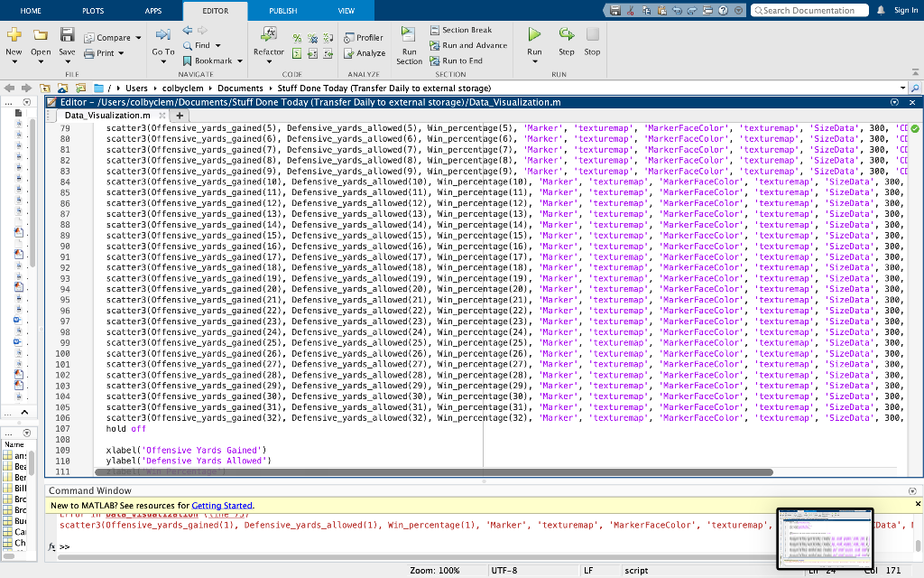Viewport: 924px width, 578px height.
Task: Expand the Compare dropdown arrow
Action: point(138,38)
